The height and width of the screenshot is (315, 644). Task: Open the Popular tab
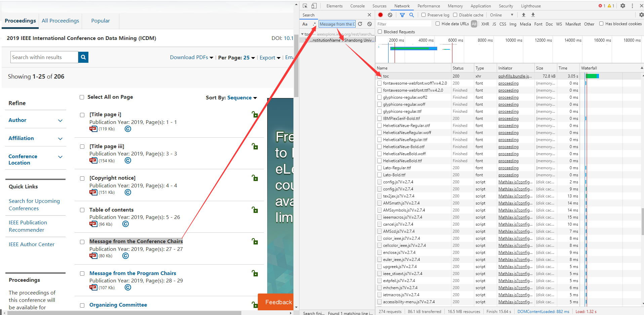point(100,20)
